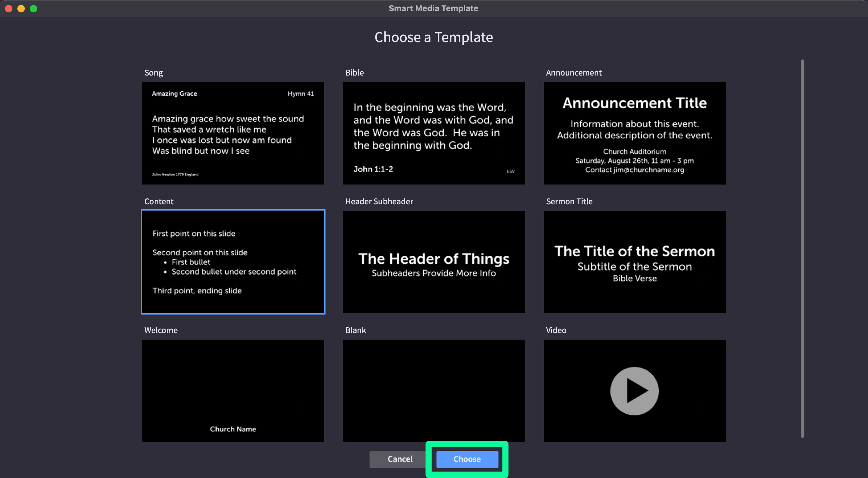This screenshot has height=478, width=868.
Task: Click the Video label above thumbnail
Action: click(x=556, y=330)
